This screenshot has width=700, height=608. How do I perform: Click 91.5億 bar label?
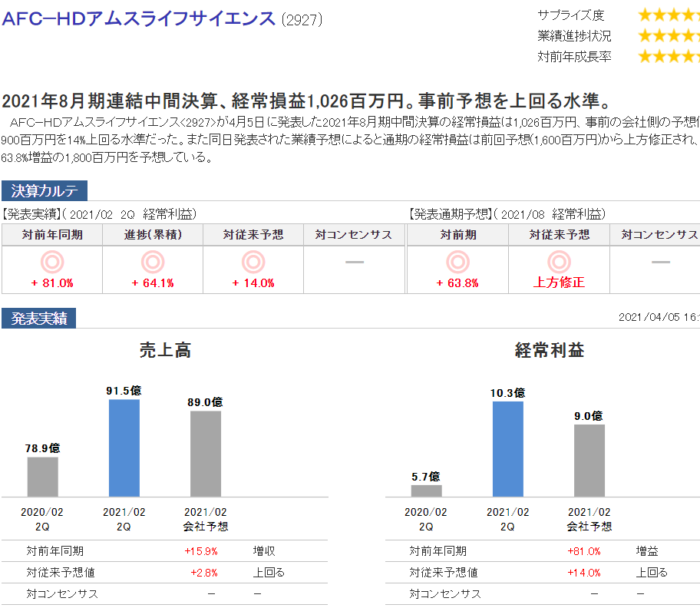pos(124,391)
